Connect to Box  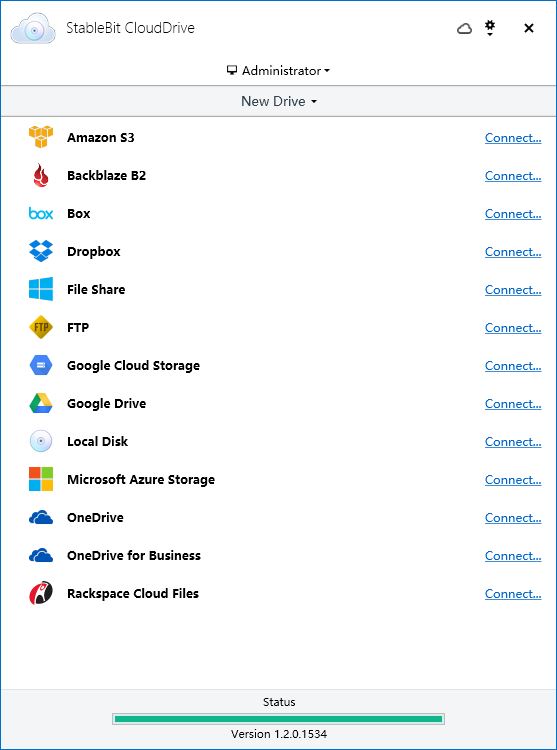(x=513, y=214)
